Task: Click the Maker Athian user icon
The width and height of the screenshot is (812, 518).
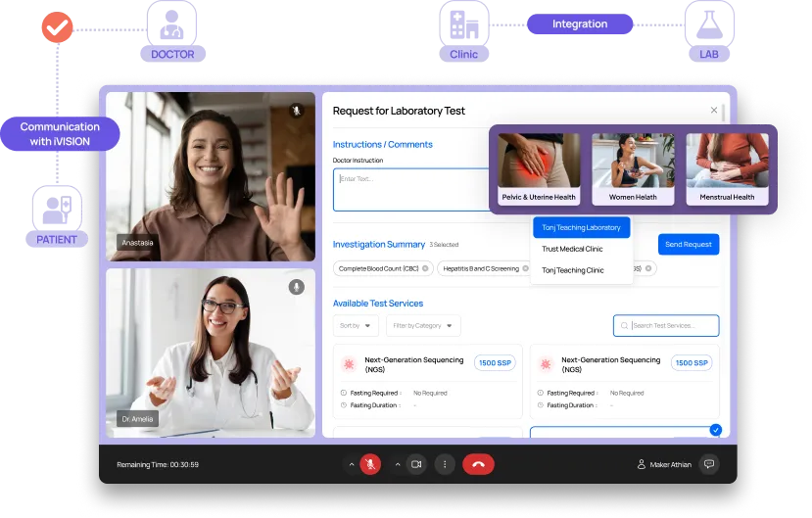Action: click(642, 464)
